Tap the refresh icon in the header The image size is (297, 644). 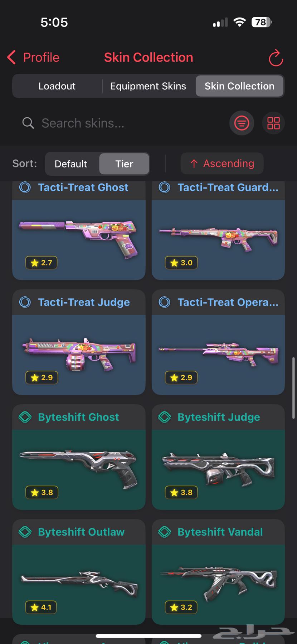point(276,58)
